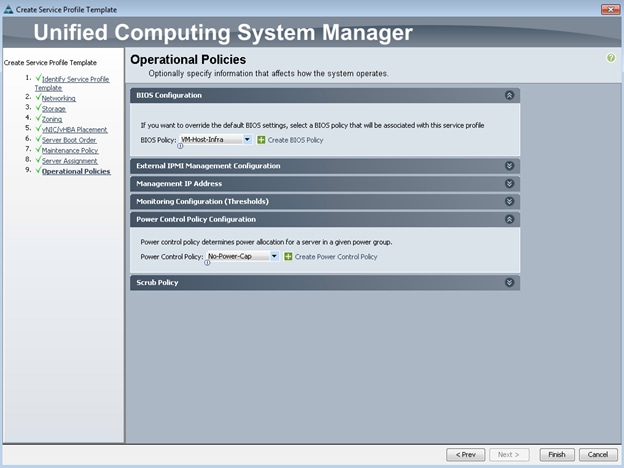Click the info icon under BIOS Policy field

click(x=180, y=146)
